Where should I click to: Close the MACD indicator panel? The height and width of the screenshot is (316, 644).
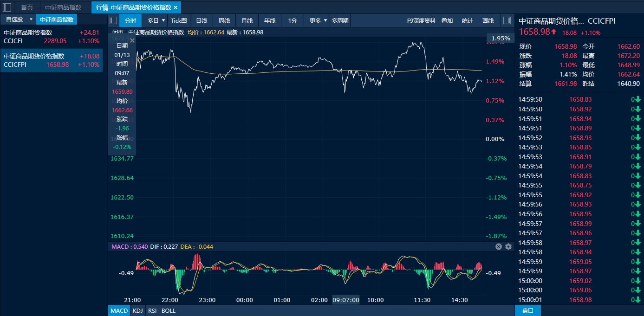(x=499, y=247)
